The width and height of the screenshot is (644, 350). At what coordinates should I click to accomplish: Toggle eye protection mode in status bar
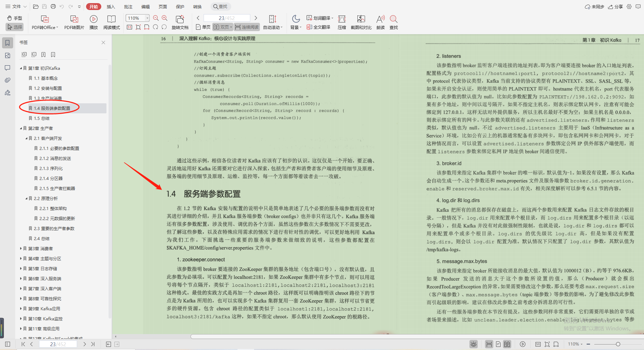tap(474, 344)
